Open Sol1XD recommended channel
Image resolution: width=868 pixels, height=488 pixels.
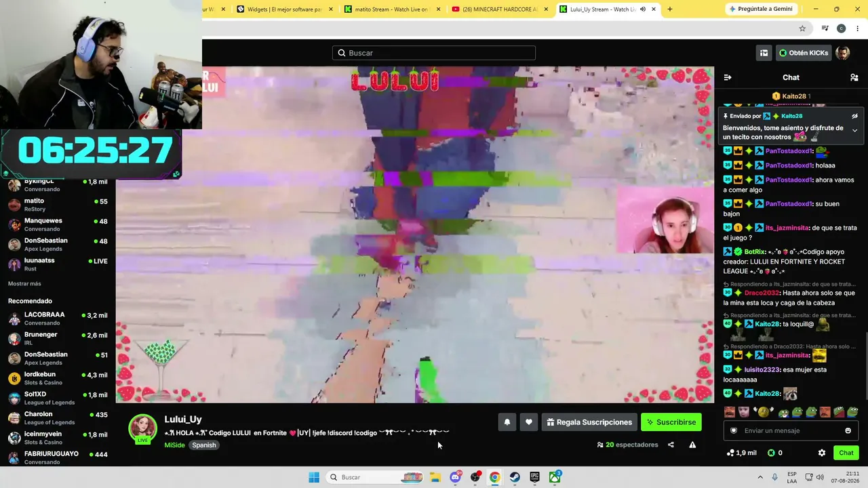click(58, 398)
